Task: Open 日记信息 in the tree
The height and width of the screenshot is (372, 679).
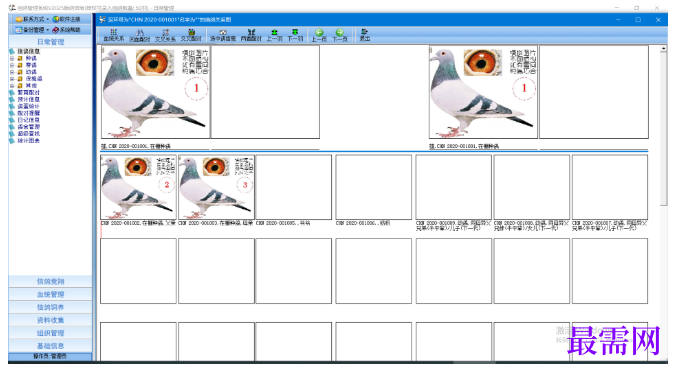Action: click(29, 120)
